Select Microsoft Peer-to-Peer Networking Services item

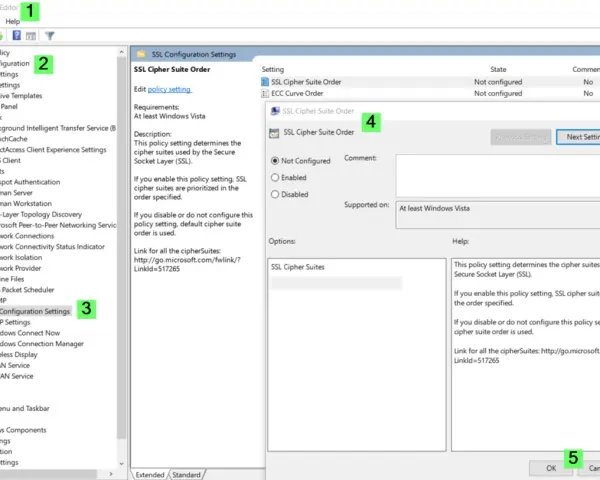coord(58,225)
